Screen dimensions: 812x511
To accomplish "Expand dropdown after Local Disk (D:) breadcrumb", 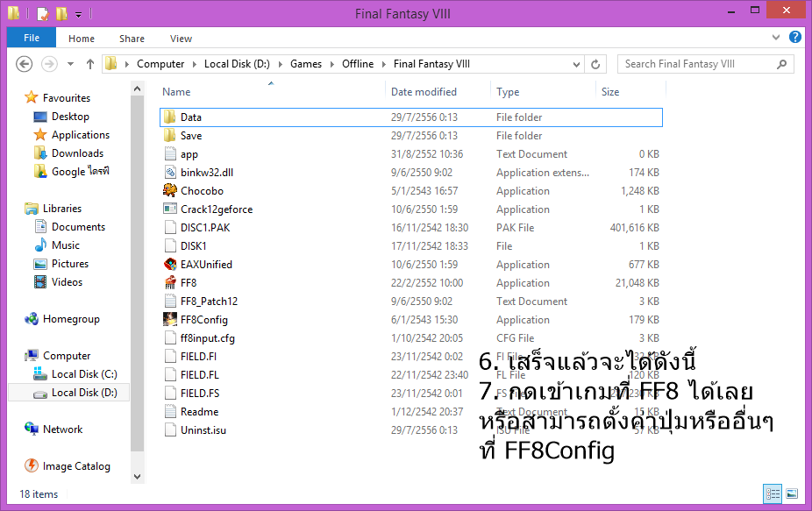I will 280,64.
